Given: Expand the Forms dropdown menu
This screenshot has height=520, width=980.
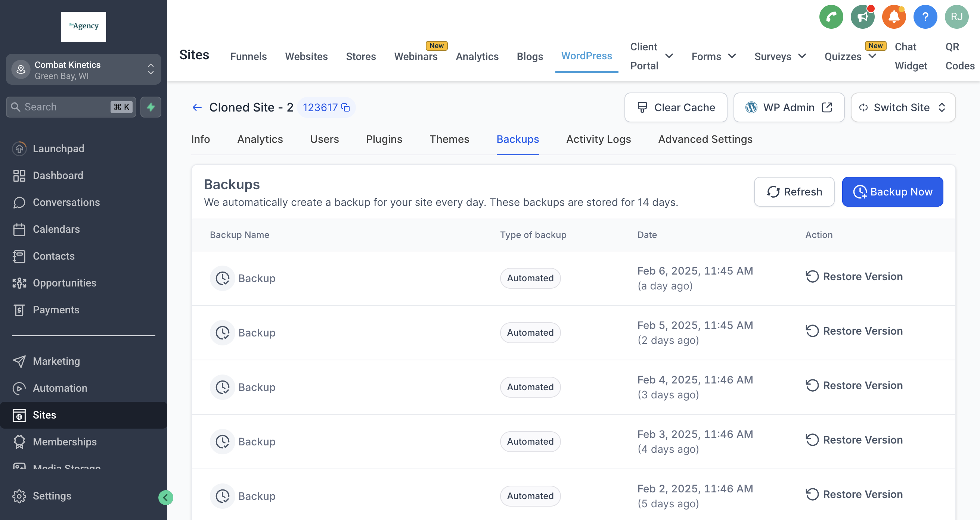Looking at the screenshot, I should [x=713, y=56].
